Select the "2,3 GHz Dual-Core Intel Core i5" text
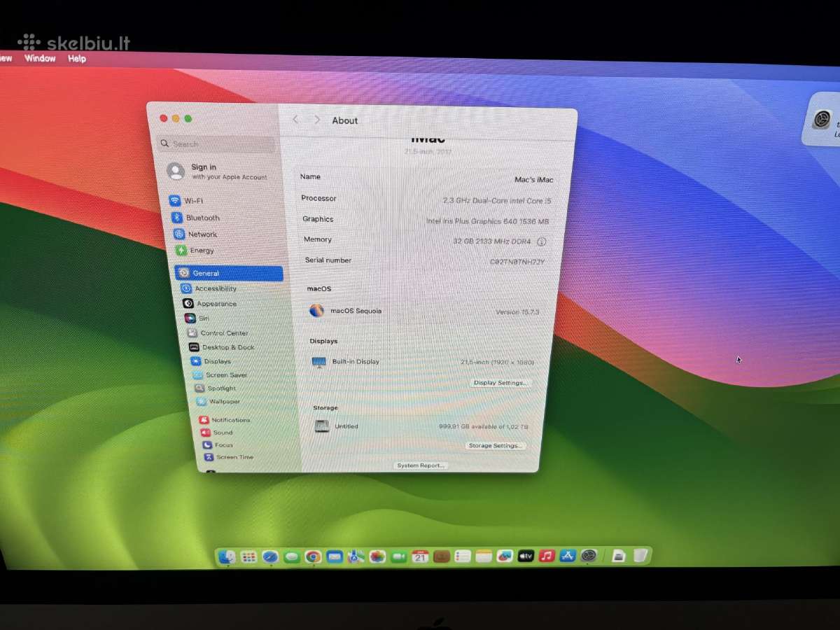Viewport: 840px width, 630px height. (497, 201)
